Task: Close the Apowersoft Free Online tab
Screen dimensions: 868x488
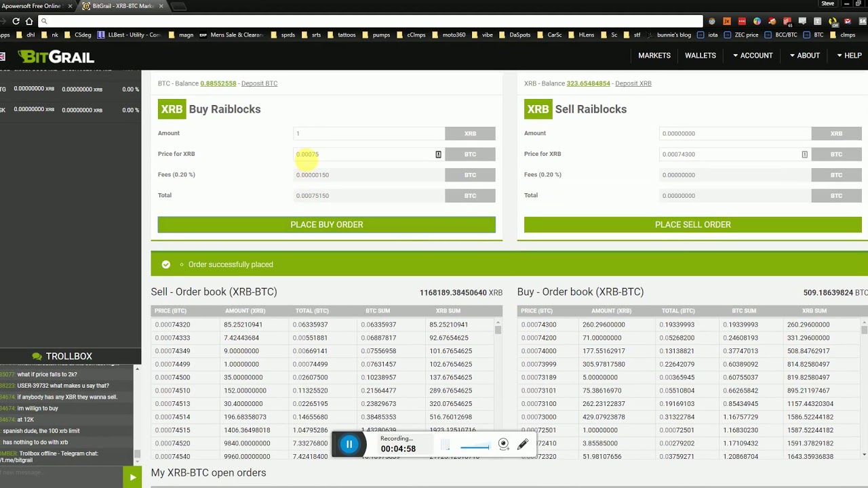Action: coord(70,6)
